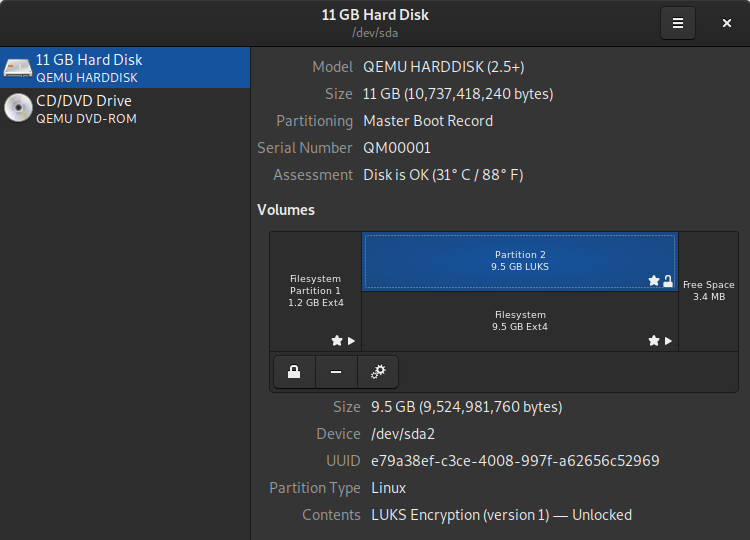Click the /dev/sda2 device value
The height and width of the screenshot is (540, 750).
[403, 434]
